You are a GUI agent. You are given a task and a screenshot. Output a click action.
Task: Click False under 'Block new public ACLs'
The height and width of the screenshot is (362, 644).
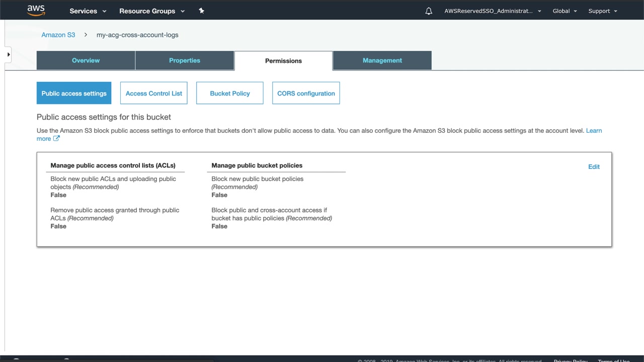coord(58,195)
